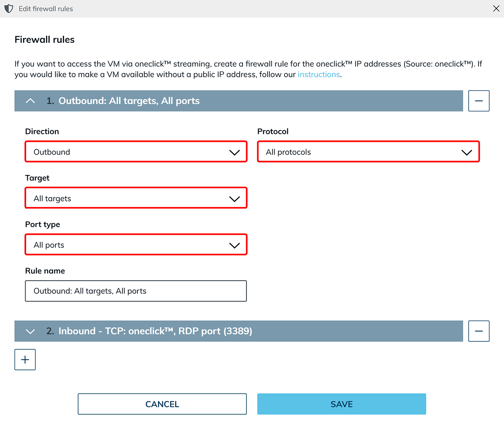504x442 pixels.
Task: Click the CANCEL button
Action: click(162, 404)
